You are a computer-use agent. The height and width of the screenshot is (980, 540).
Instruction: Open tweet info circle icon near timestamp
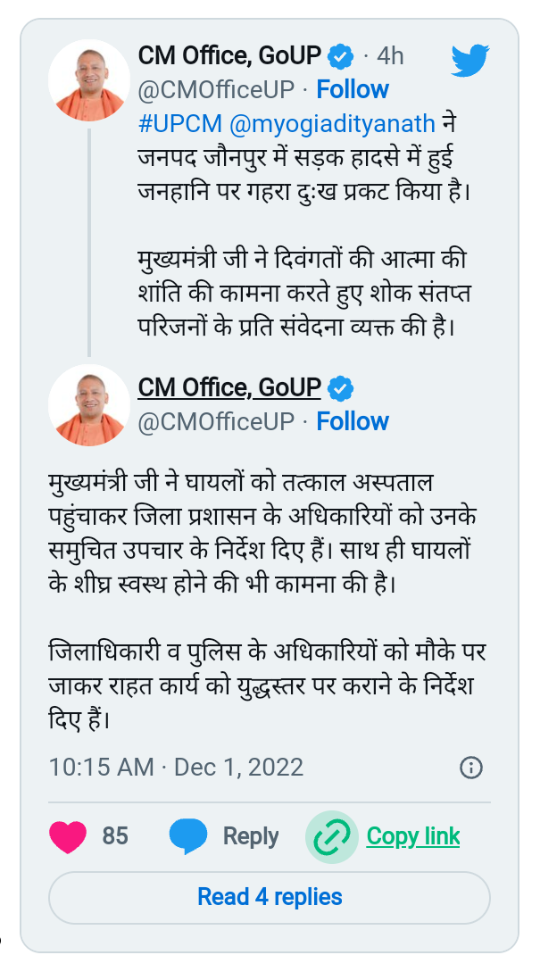[x=471, y=767]
